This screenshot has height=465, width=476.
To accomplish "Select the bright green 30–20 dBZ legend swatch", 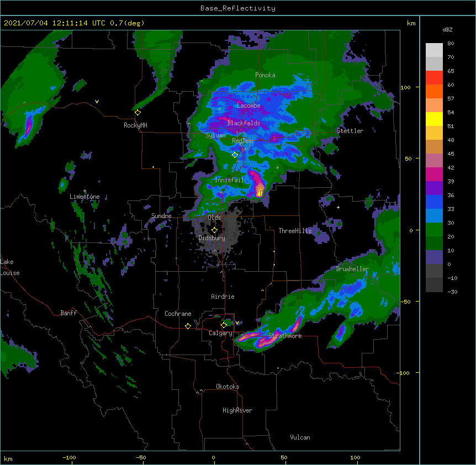I will point(434,230).
